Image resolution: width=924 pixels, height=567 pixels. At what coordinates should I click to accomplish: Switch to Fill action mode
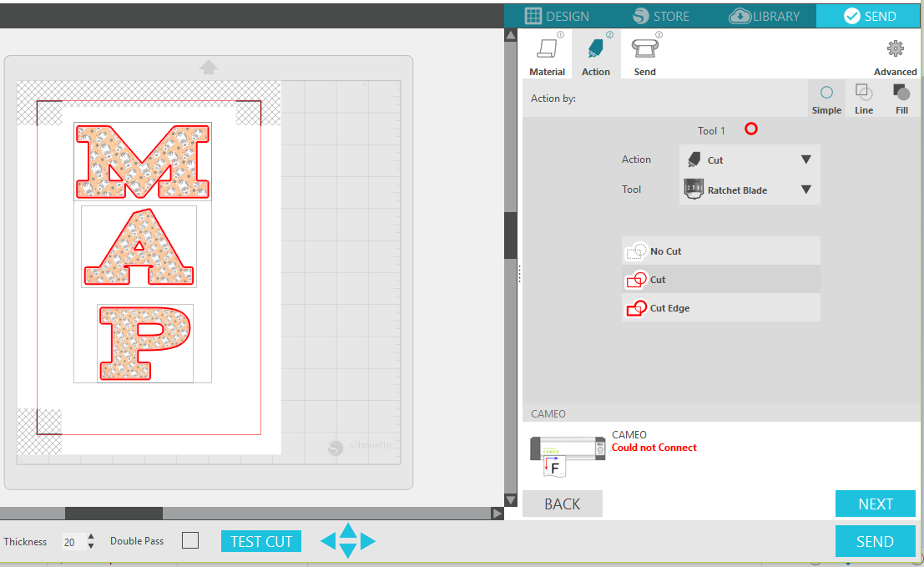click(901, 98)
